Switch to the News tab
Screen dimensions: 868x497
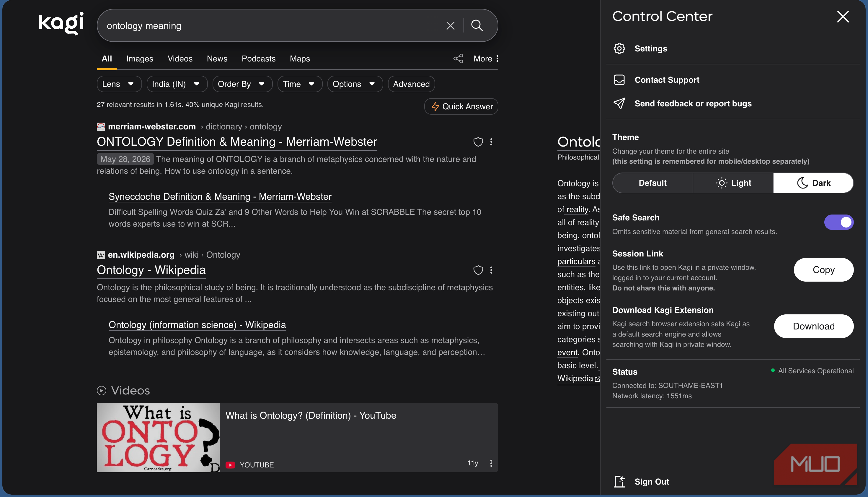tap(217, 59)
